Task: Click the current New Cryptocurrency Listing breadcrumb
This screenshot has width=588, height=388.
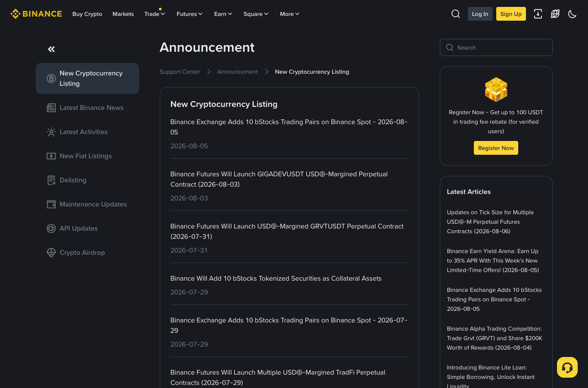Action: pos(312,72)
